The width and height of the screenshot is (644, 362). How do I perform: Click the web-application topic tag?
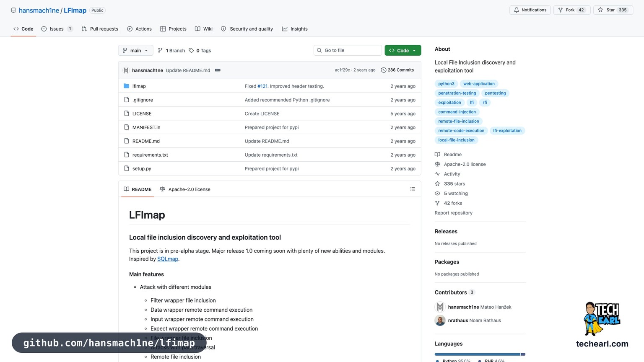coord(479,84)
